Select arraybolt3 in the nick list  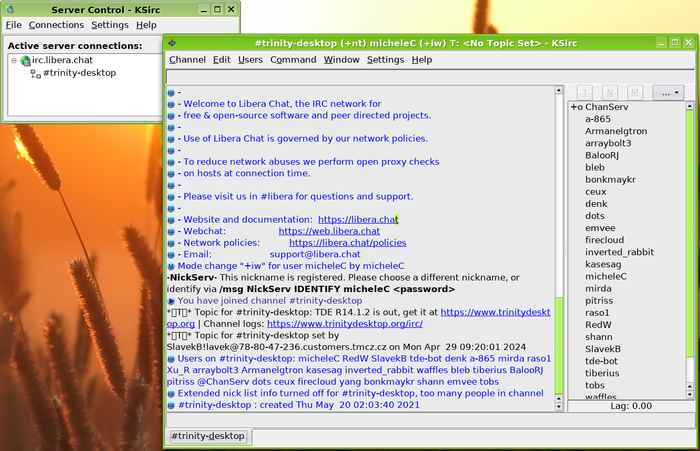coord(608,143)
